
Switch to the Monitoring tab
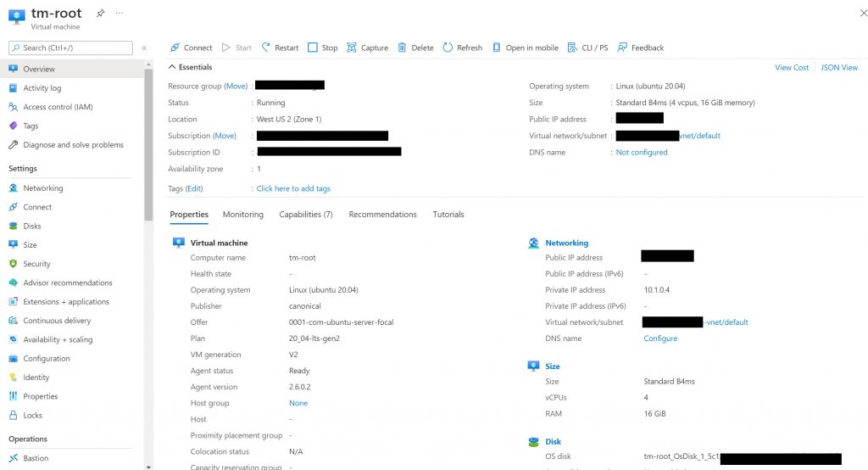coord(243,215)
